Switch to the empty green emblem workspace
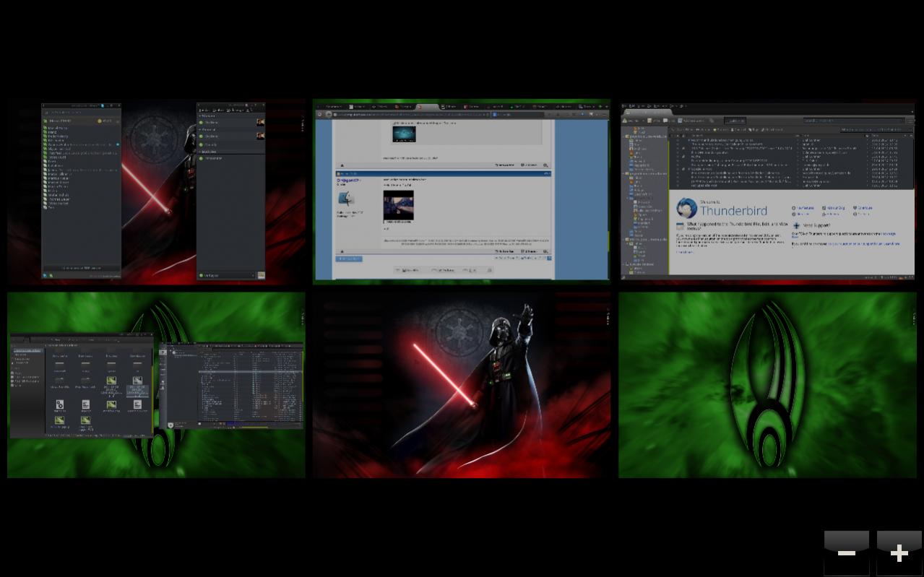Screen dimensions: 924x577 pyautogui.click(x=767, y=385)
